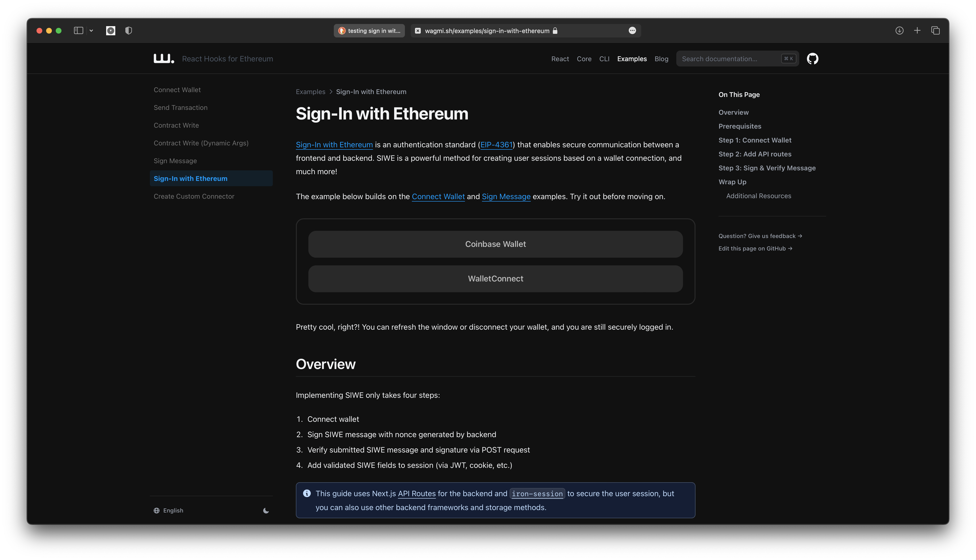The height and width of the screenshot is (560, 976).
Task: Click the downloads icon in browser toolbar
Action: (x=899, y=30)
